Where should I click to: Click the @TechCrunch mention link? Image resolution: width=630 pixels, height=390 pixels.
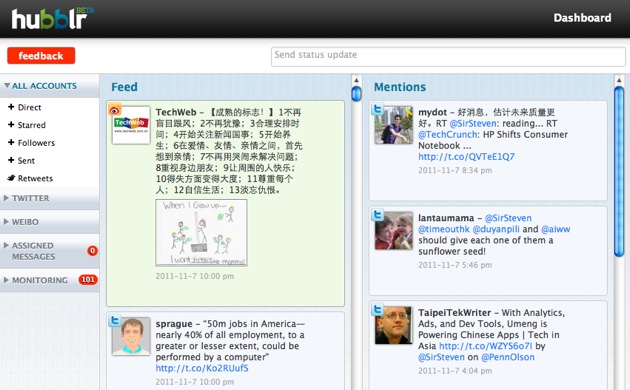pyautogui.click(x=448, y=135)
